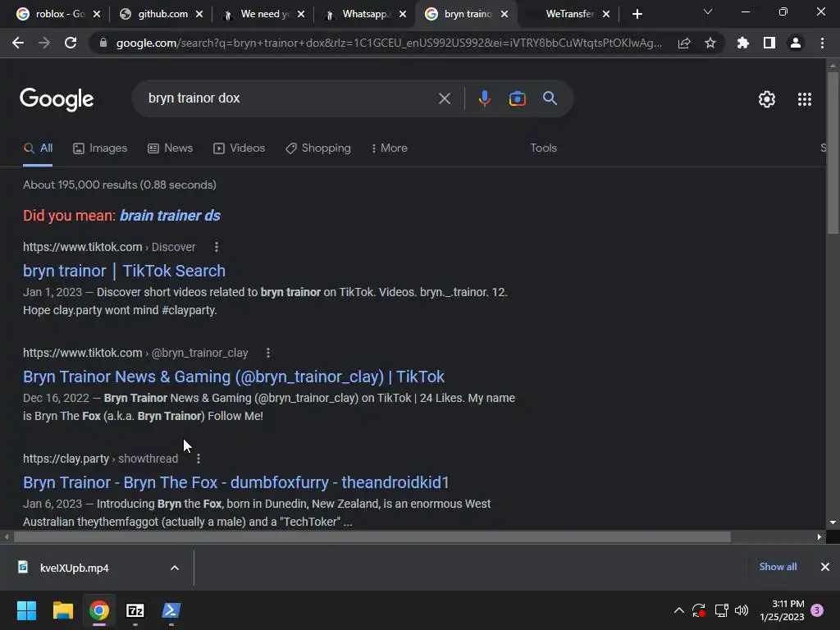Expand the More search filters menu
The height and width of the screenshot is (630, 840).
coord(390,148)
